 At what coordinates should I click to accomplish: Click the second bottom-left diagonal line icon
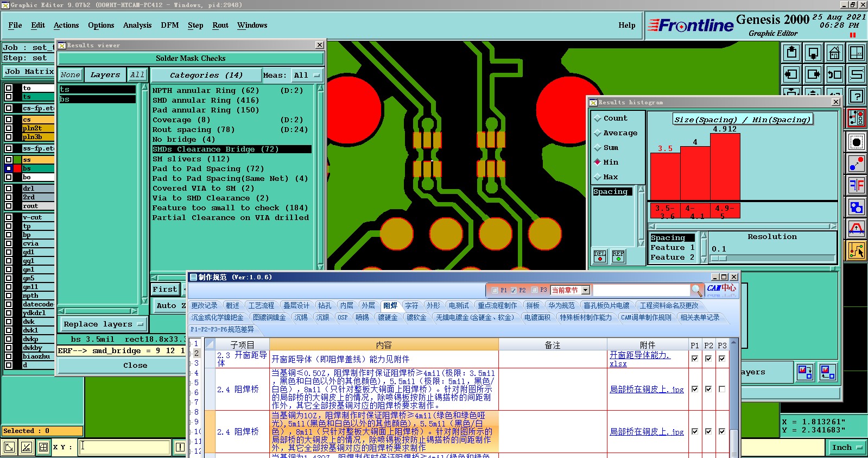(26, 447)
